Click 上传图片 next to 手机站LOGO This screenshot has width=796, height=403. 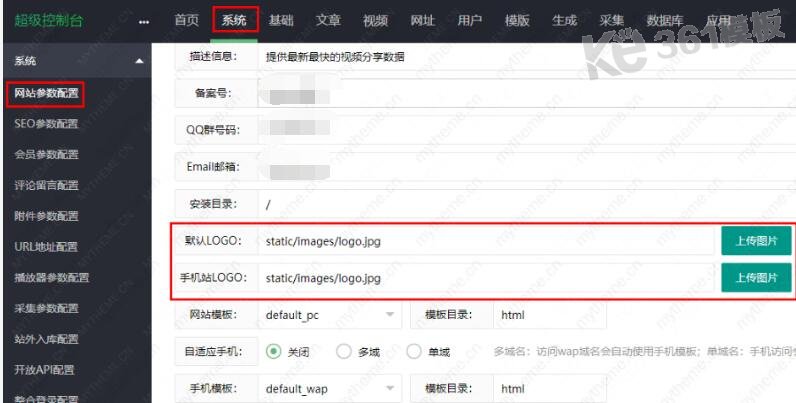point(756,278)
